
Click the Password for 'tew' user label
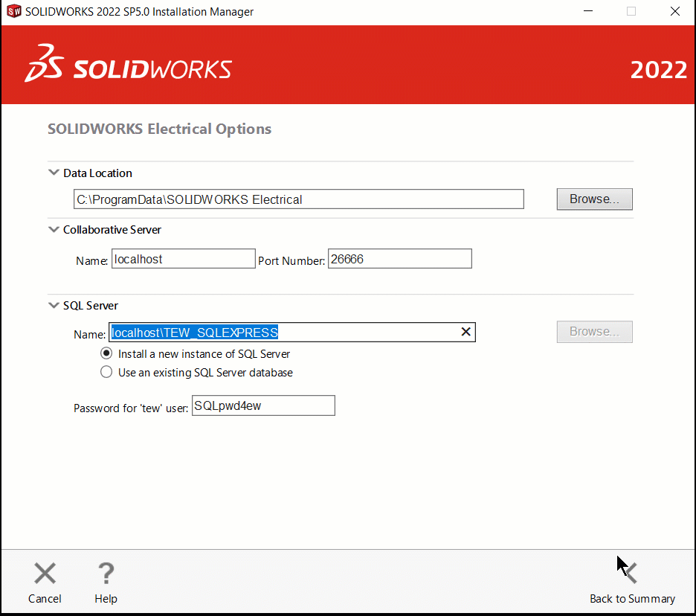(131, 408)
